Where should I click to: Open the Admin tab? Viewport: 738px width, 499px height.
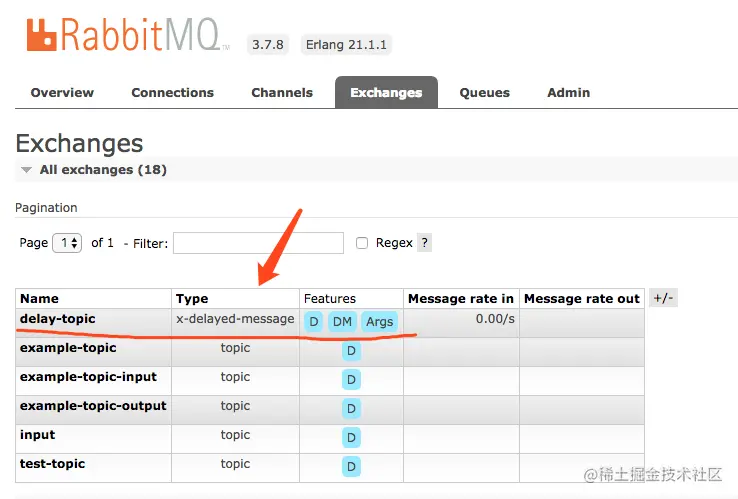[569, 93]
